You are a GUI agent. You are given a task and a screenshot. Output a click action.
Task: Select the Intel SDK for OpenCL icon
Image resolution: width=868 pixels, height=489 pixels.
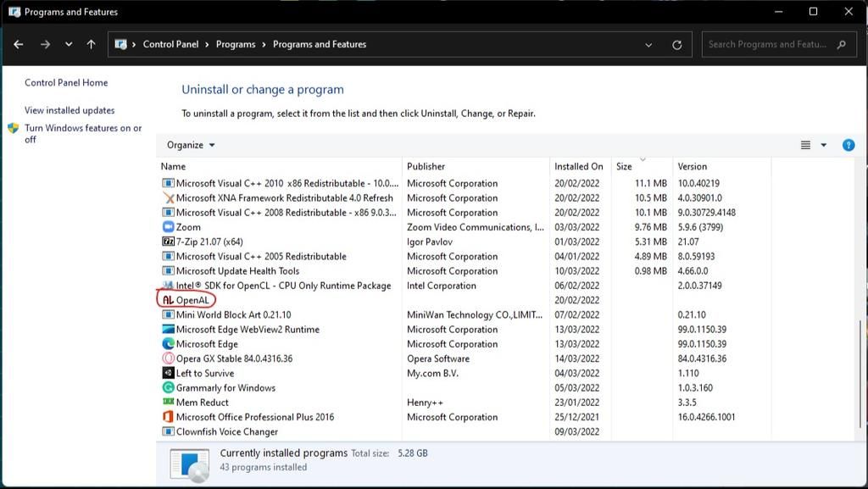click(169, 286)
